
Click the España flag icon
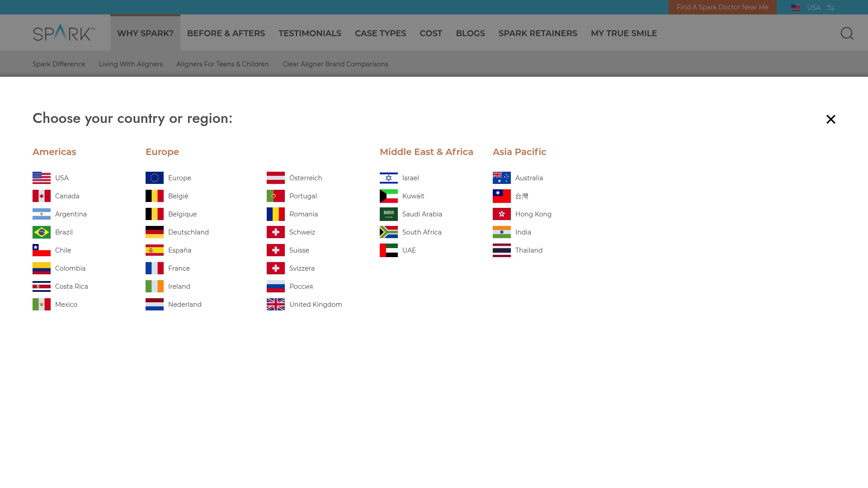pyautogui.click(x=155, y=250)
